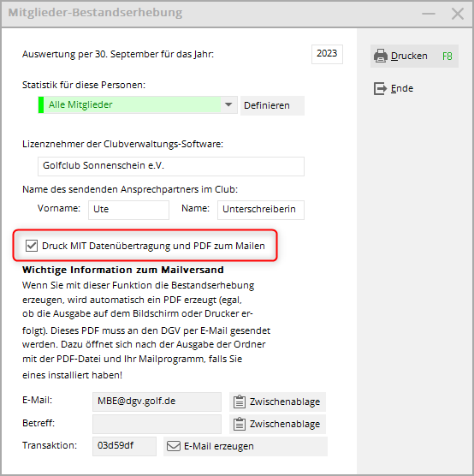Toggle Druck MIT Datenübertragung checkbox
The width and height of the screenshot is (474, 476).
32,246
